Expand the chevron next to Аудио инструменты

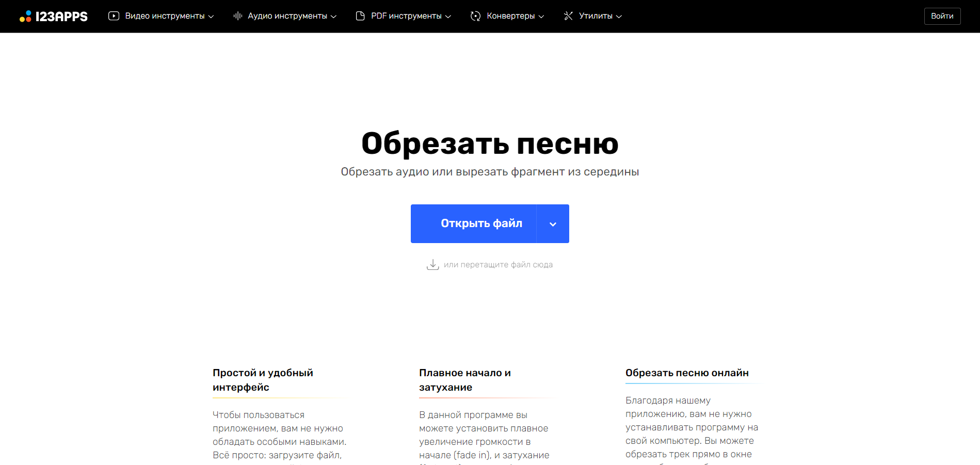[x=333, y=17]
